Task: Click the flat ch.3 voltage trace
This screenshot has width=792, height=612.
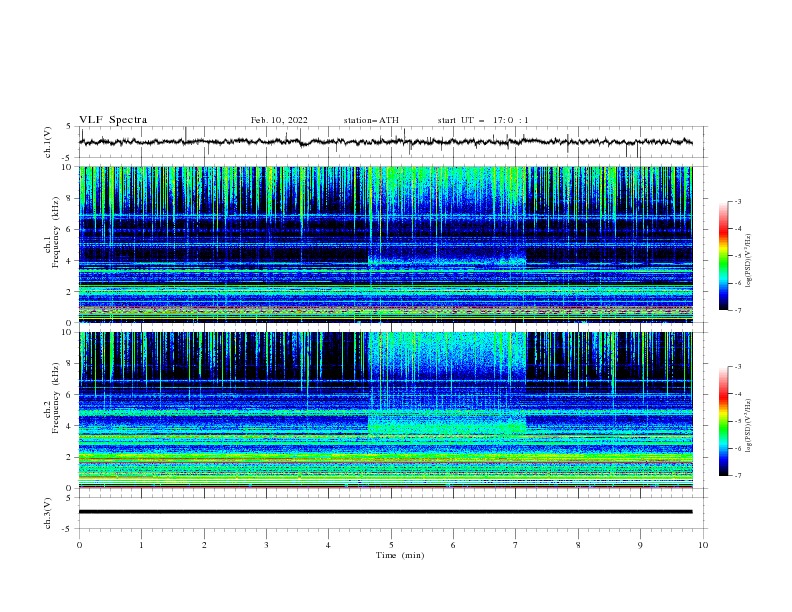Action: tap(385, 512)
